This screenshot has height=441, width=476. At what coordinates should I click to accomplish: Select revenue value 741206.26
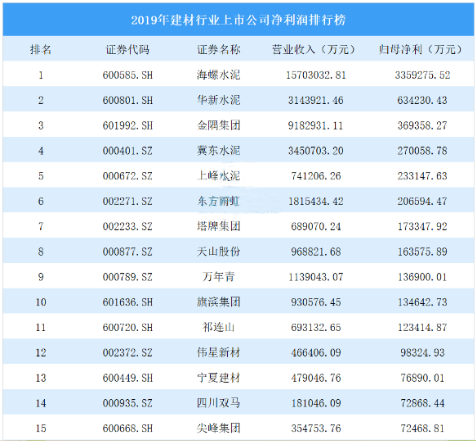(316, 176)
